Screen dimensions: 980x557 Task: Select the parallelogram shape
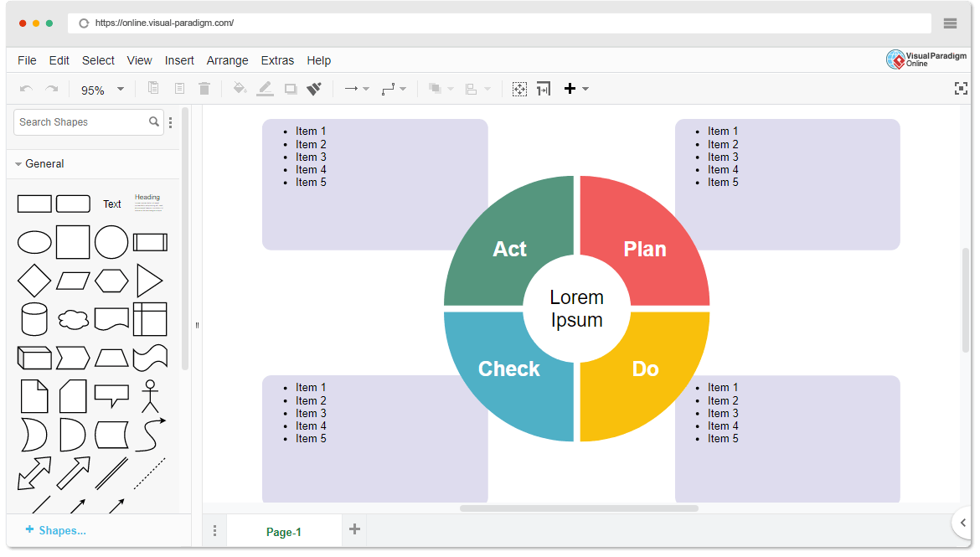click(73, 281)
